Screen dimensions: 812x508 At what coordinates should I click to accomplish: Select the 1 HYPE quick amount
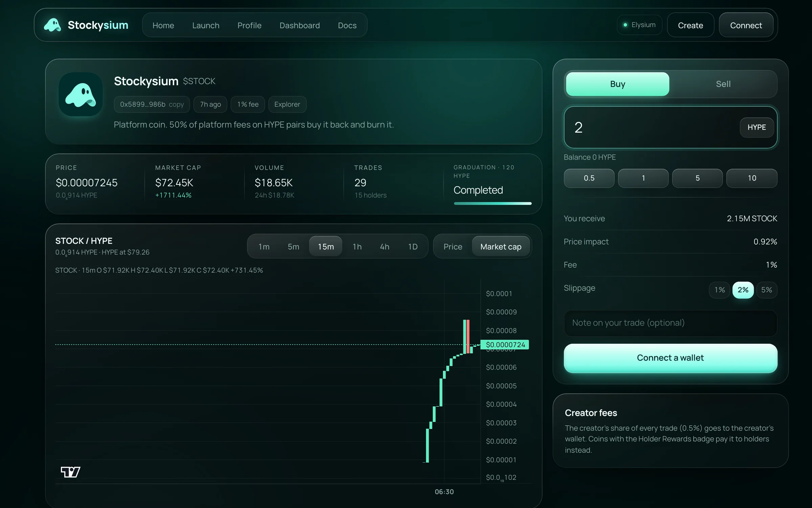[643, 178]
